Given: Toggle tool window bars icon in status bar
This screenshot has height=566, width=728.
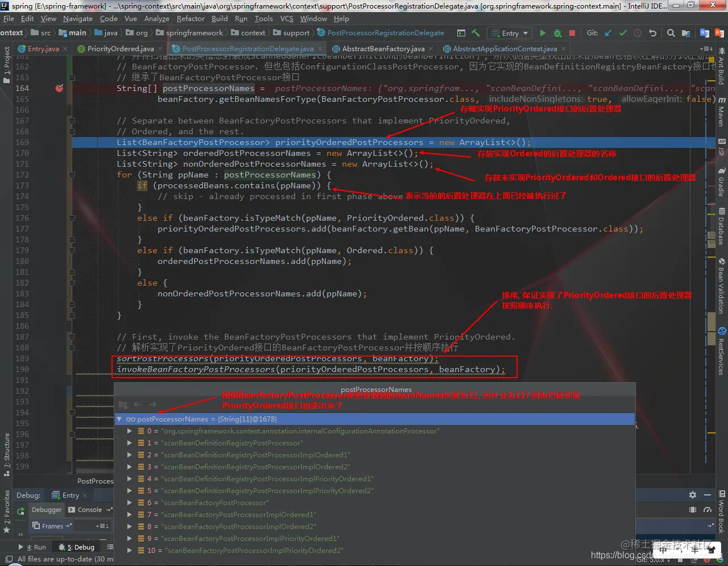Looking at the screenshot, I should point(9,559).
